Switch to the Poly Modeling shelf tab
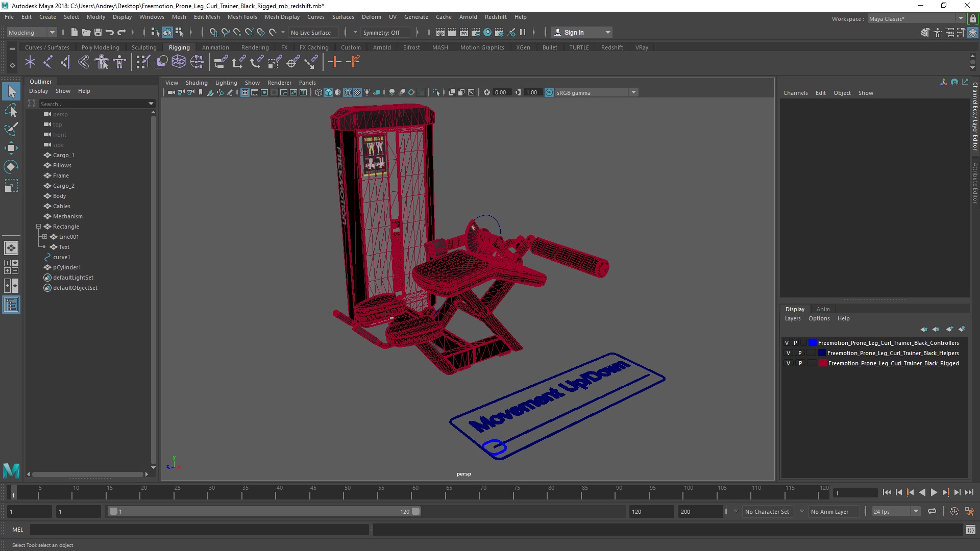 tap(100, 47)
